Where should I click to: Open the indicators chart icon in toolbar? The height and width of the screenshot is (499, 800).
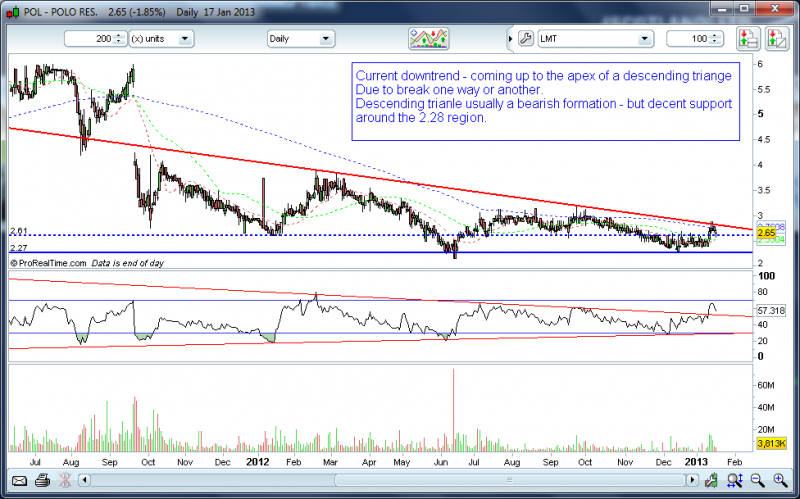click(x=427, y=39)
